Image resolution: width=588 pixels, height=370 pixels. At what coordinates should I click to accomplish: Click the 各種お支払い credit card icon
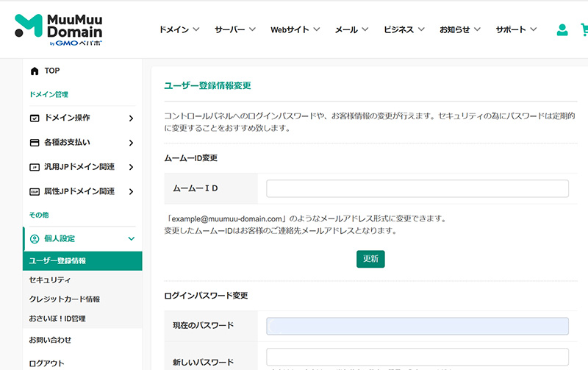[34, 142]
